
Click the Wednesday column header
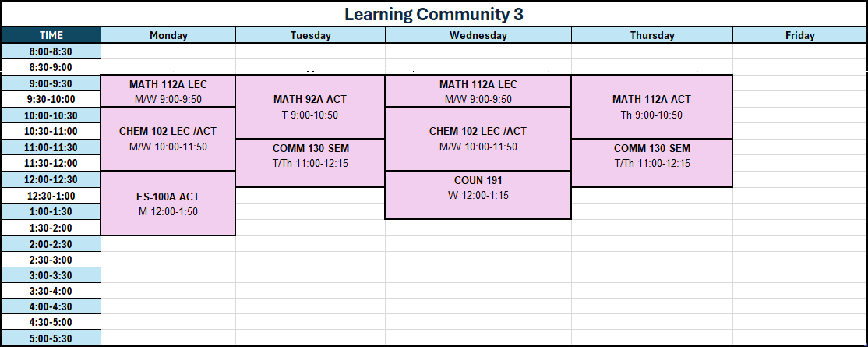click(x=478, y=35)
